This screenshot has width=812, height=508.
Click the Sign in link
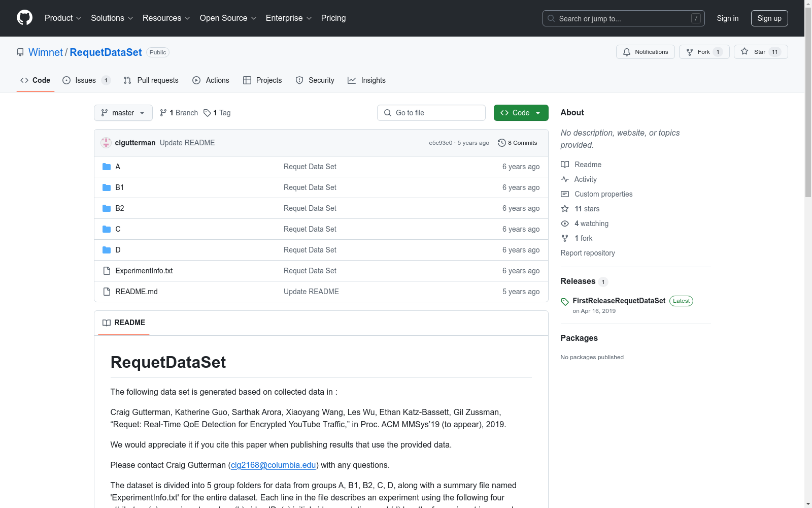point(728,18)
